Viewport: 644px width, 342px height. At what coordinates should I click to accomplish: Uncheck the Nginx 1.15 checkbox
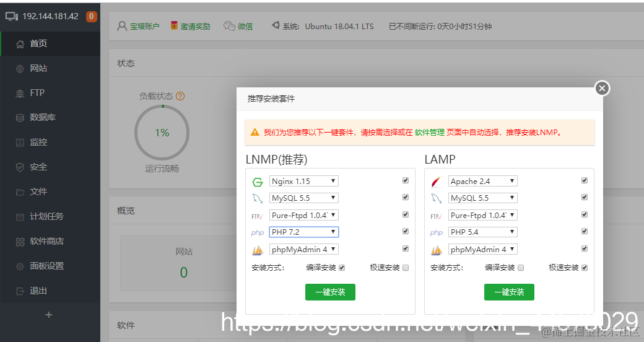[x=406, y=180]
